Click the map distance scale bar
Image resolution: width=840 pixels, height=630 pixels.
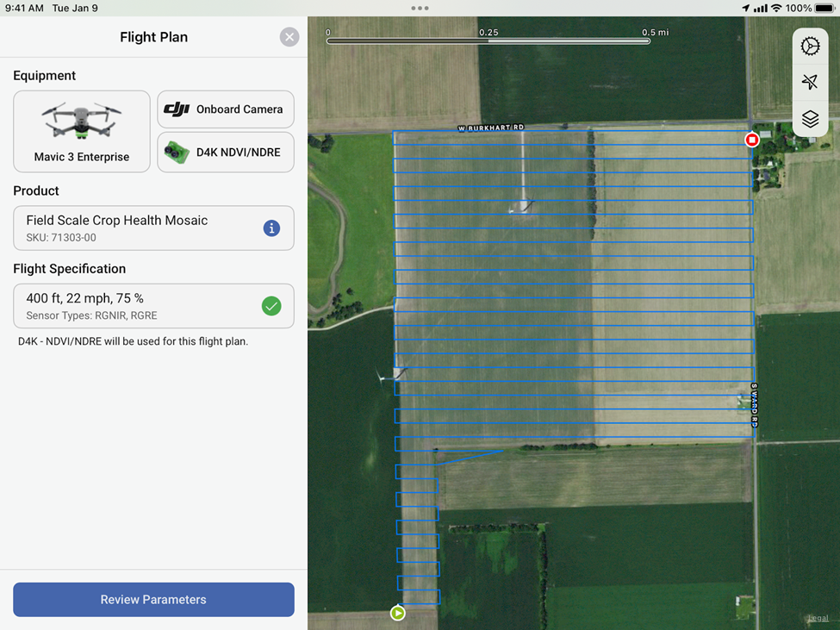488,41
